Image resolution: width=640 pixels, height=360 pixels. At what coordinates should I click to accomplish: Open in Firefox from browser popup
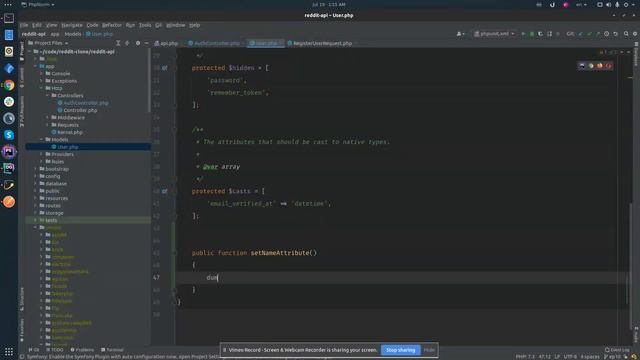point(600,66)
